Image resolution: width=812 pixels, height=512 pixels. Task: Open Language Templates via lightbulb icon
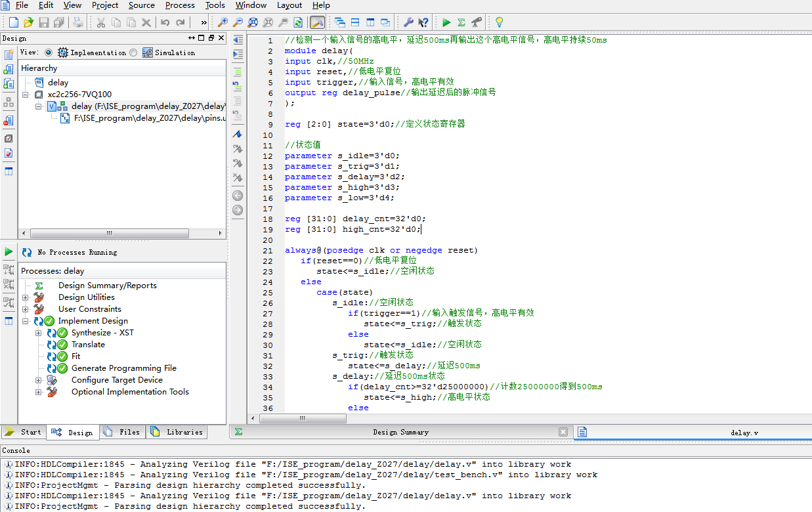498,22
